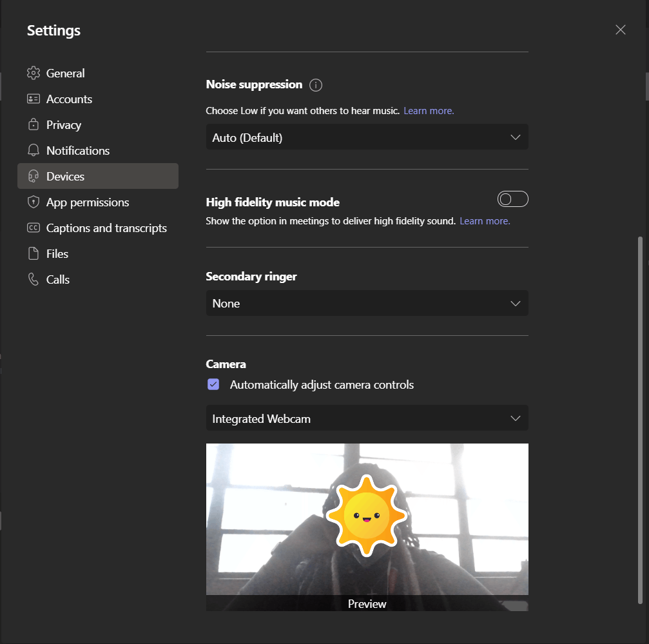Open App permissions settings
Image resolution: width=649 pixels, height=644 pixels.
(x=98, y=202)
